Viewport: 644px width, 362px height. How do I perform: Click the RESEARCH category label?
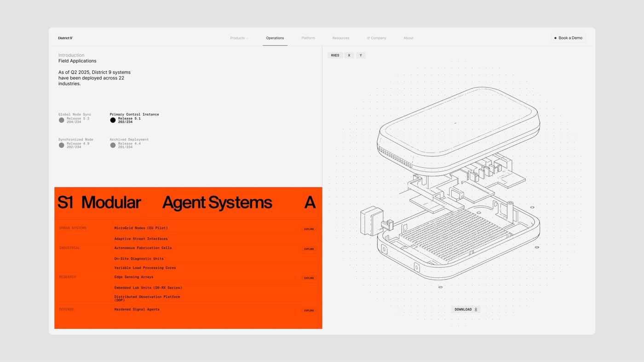[68, 277]
